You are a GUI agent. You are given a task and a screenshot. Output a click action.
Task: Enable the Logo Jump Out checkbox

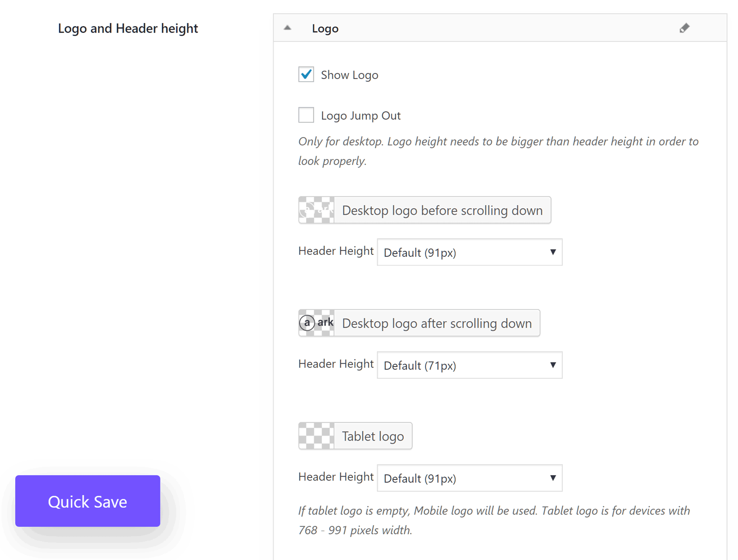click(306, 115)
